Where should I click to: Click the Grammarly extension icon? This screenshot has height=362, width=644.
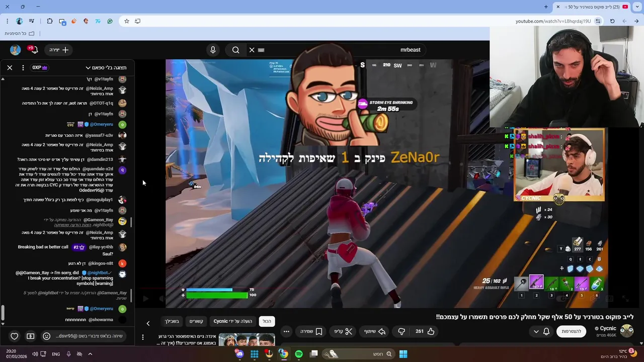pos(110,21)
